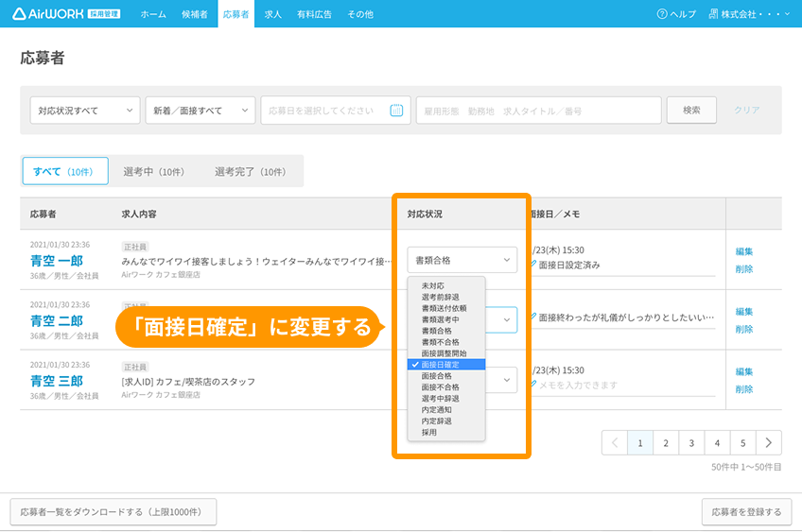Click pencil icon beside 面接日設定済み memo

(533, 264)
